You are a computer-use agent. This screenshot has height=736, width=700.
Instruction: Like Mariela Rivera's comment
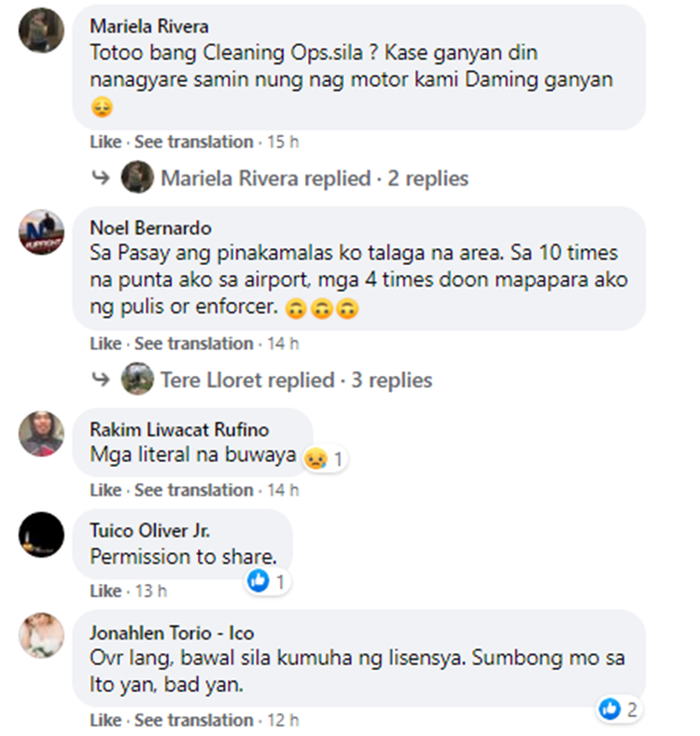pyautogui.click(x=105, y=142)
